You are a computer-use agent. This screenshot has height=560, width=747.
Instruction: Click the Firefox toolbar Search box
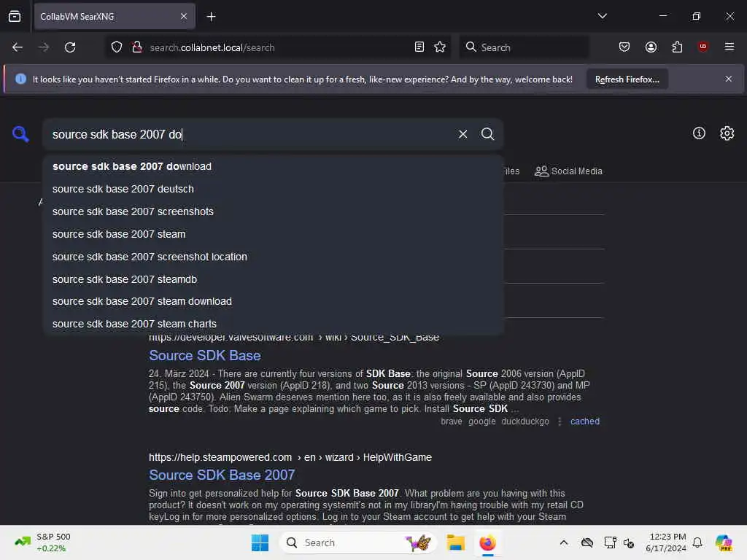tap(524, 47)
